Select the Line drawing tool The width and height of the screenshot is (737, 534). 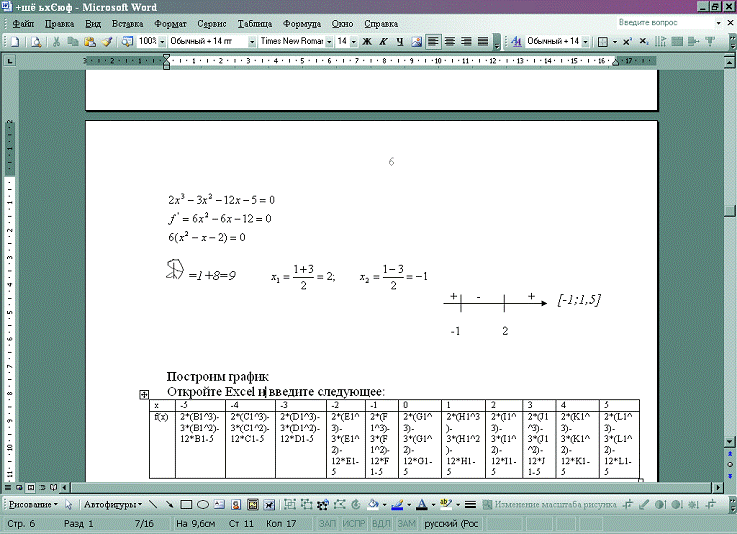[152, 505]
